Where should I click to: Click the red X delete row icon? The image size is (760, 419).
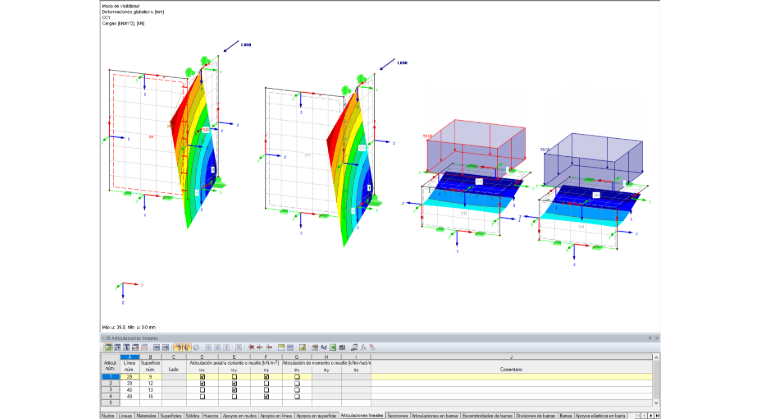[x=252, y=347]
